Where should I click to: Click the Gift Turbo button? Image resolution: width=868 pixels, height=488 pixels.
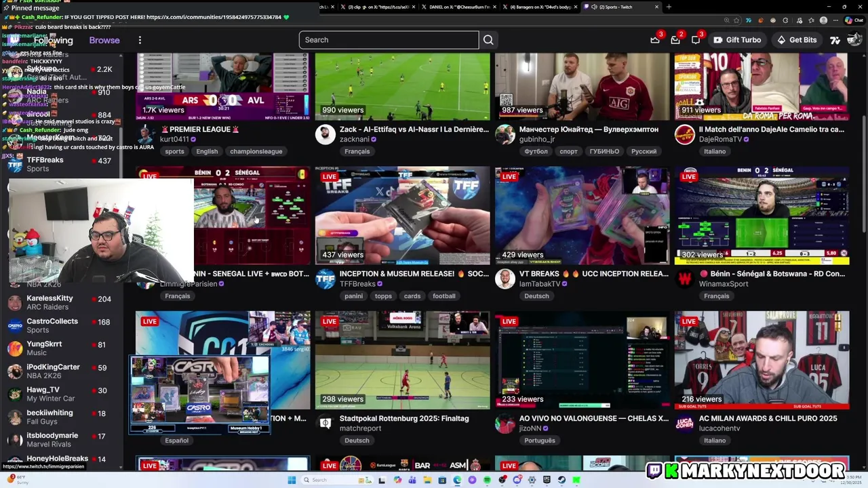coord(737,40)
